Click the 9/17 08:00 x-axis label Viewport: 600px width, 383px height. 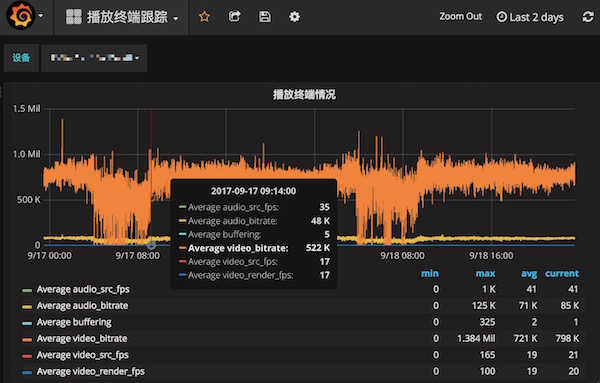138,256
